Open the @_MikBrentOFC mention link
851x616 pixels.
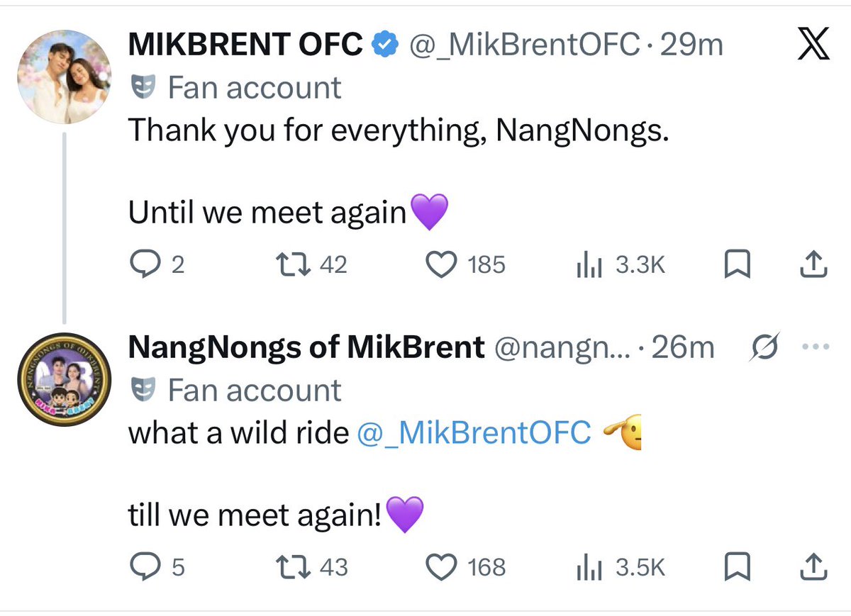(x=474, y=432)
